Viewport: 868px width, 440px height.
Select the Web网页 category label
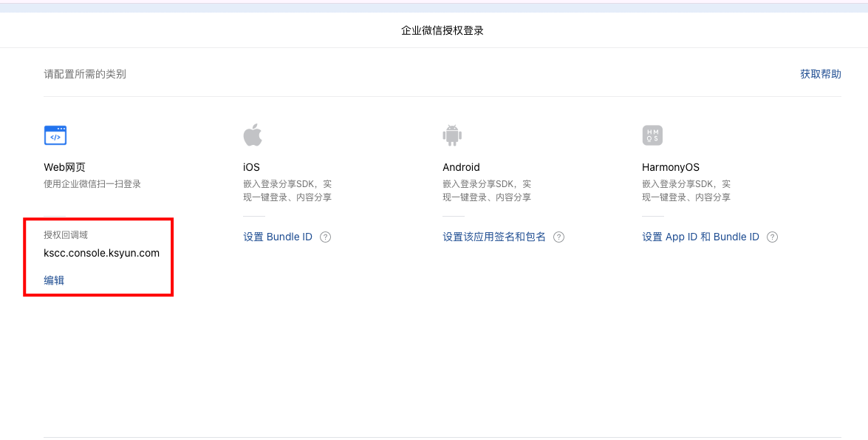coord(65,167)
